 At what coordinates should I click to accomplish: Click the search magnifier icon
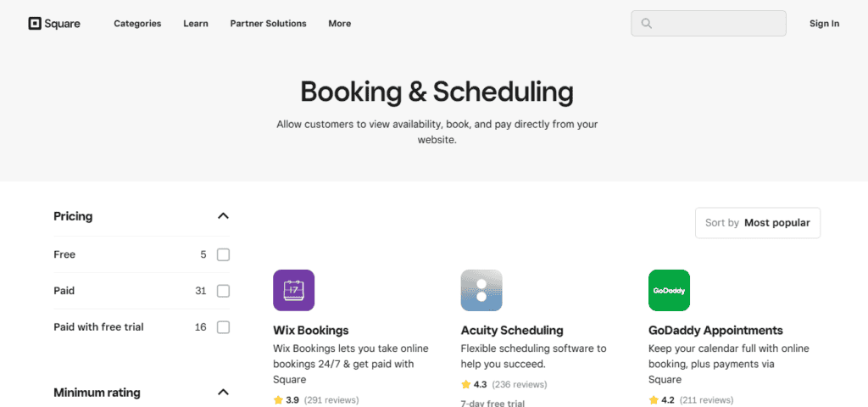click(x=646, y=23)
